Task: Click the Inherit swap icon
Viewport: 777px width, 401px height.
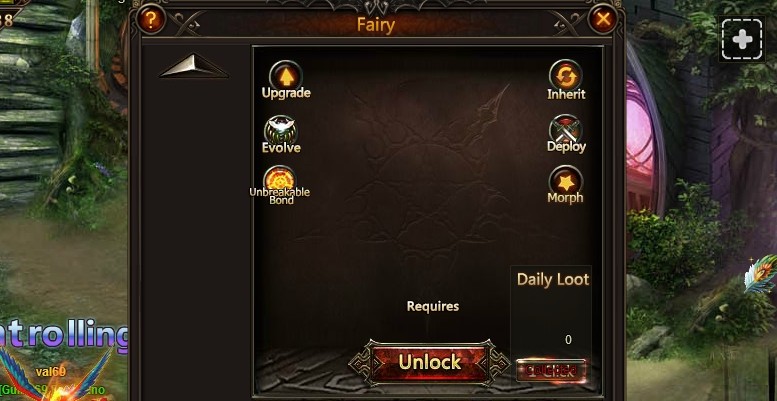Action: [x=566, y=76]
